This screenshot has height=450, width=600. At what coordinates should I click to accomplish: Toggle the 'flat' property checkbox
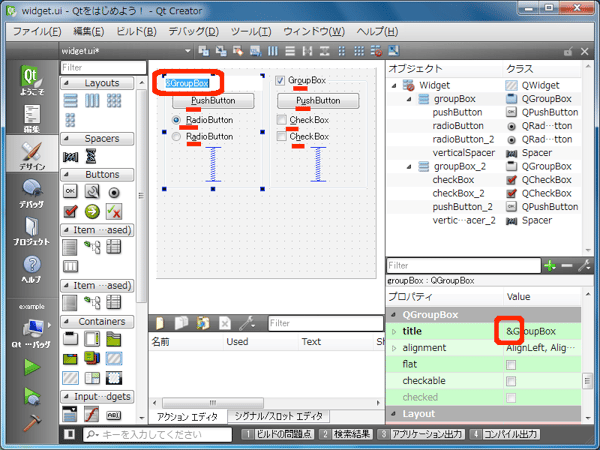pyautogui.click(x=511, y=364)
